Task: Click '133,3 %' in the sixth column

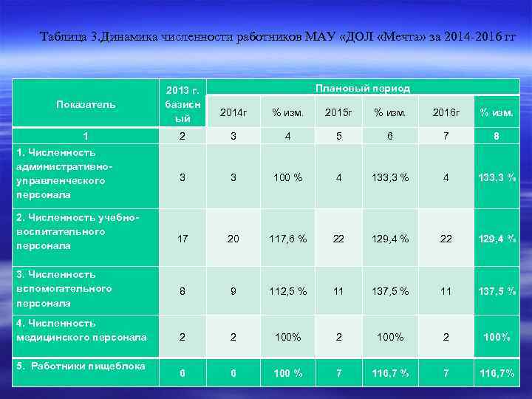Action: 390,177
